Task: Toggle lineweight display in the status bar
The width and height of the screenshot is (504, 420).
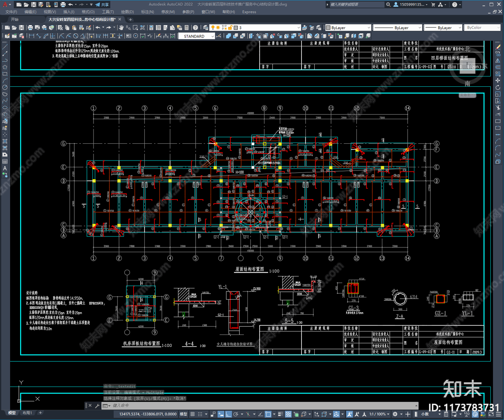Action: coord(280,414)
